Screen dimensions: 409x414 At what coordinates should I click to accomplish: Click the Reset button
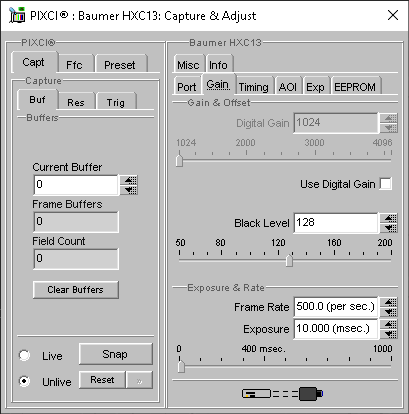click(x=102, y=380)
